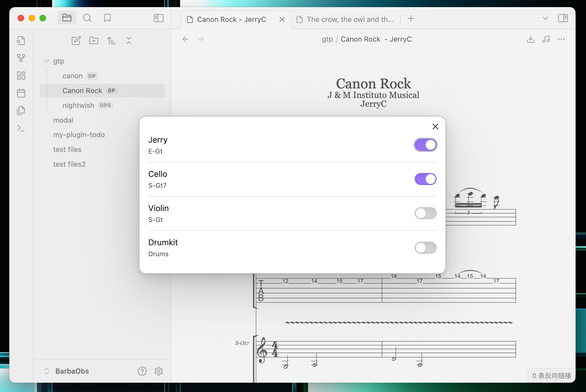Open nightwish GP5 file
The image size is (586, 392).
coord(78,105)
